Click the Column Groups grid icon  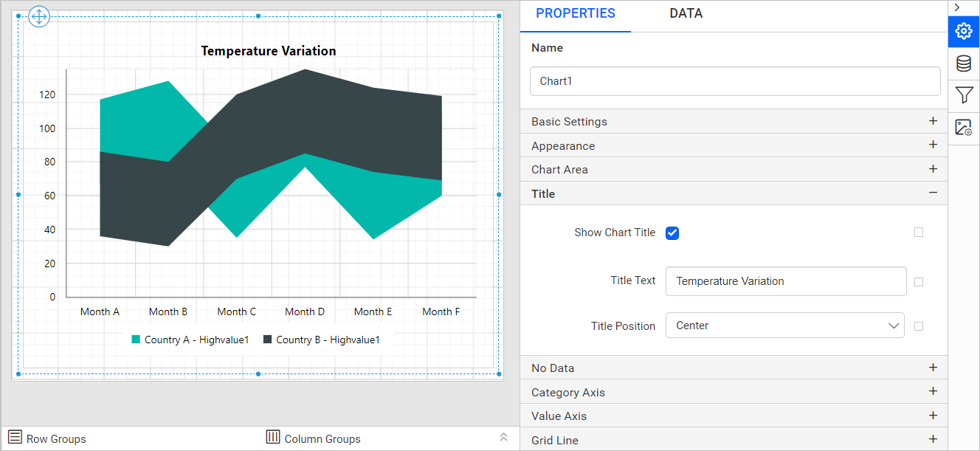272,438
